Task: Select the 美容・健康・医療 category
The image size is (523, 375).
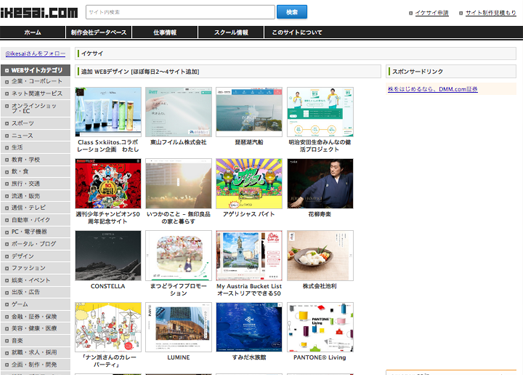Action: click(x=35, y=328)
